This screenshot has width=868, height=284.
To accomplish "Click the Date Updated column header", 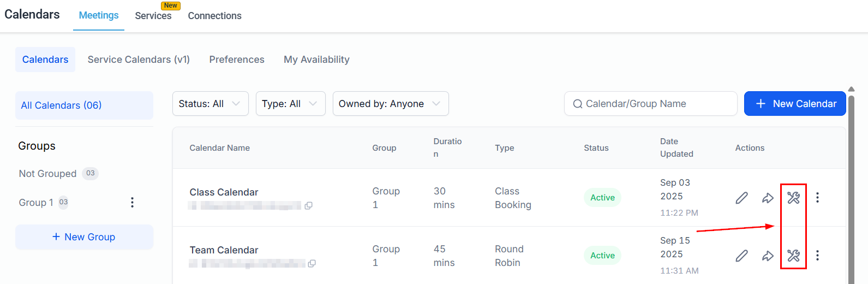I will pyautogui.click(x=677, y=147).
